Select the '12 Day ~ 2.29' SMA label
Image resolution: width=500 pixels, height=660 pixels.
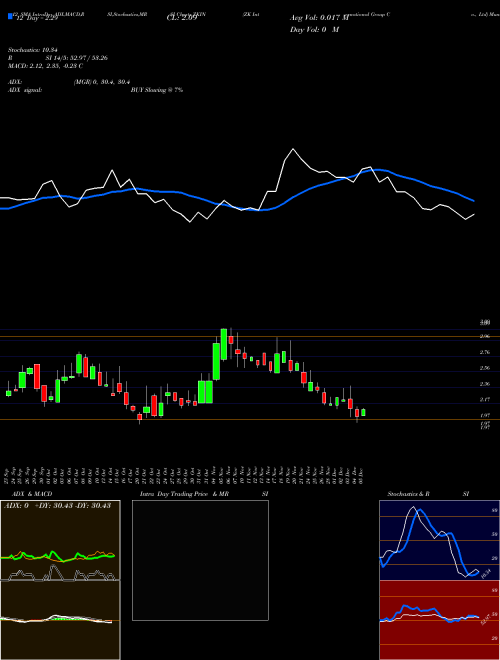click(x=37, y=19)
